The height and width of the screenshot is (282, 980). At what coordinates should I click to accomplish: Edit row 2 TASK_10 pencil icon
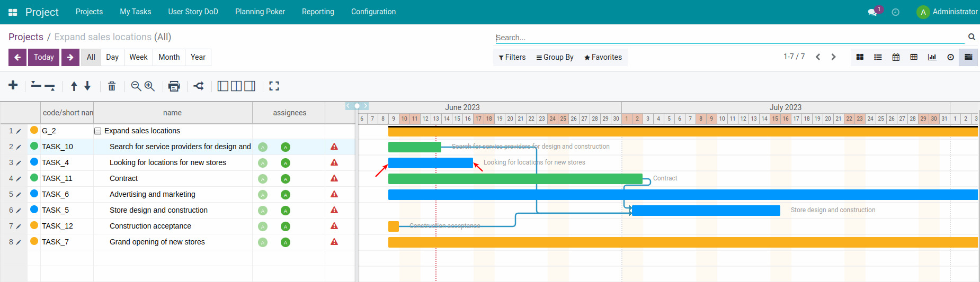pyautogui.click(x=19, y=147)
